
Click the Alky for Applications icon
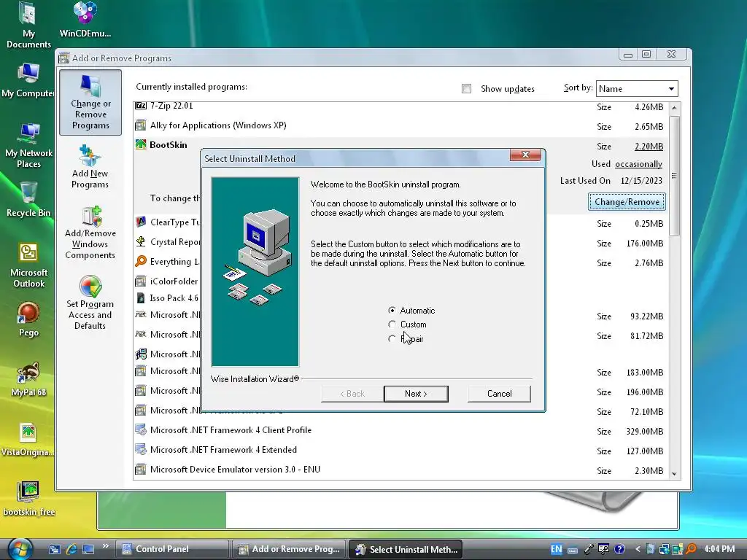click(x=141, y=125)
